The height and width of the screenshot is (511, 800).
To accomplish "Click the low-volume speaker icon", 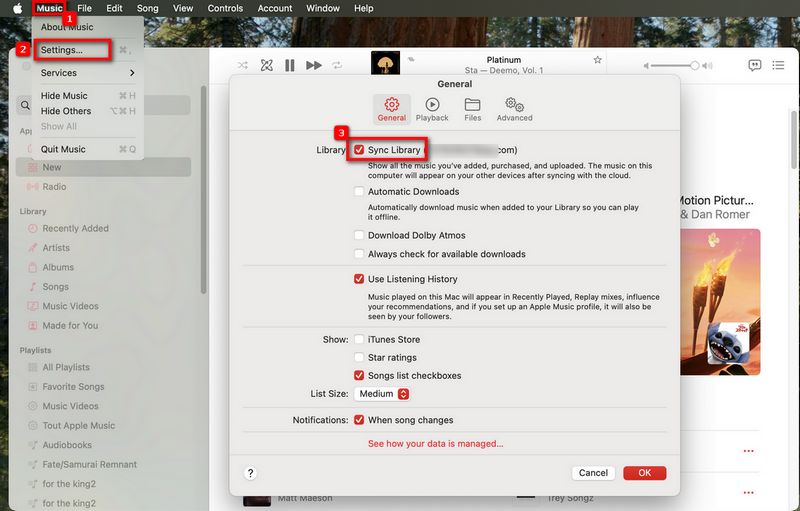I will tap(646, 66).
